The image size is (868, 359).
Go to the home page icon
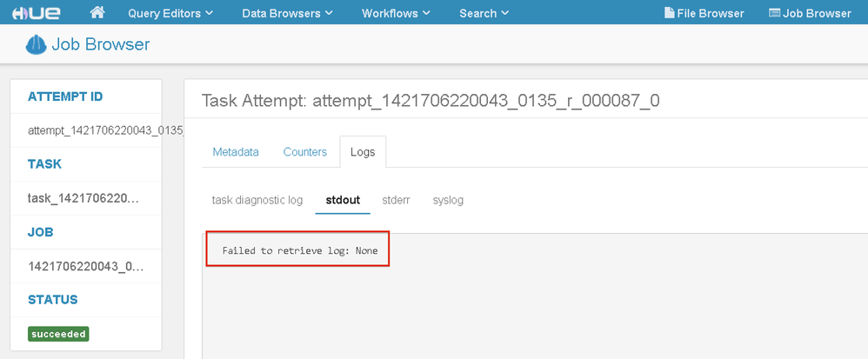[97, 13]
